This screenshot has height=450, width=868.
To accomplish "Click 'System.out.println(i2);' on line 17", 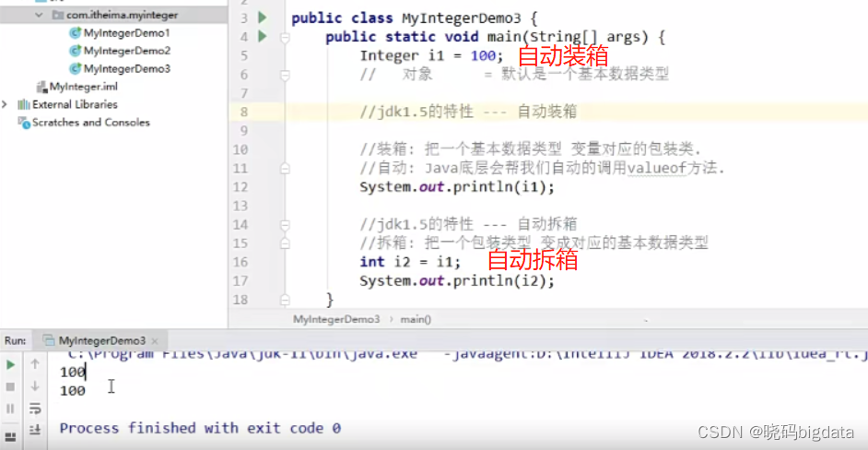I will (x=457, y=281).
